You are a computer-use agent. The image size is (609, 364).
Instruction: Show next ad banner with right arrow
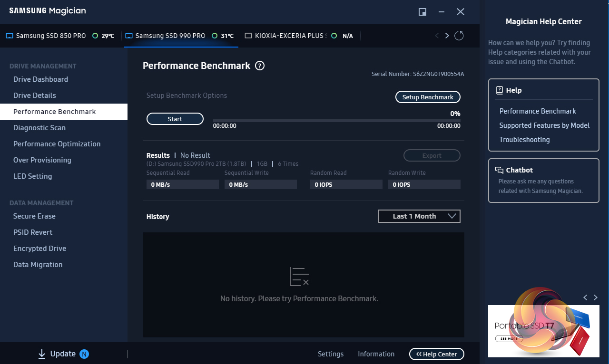(596, 297)
